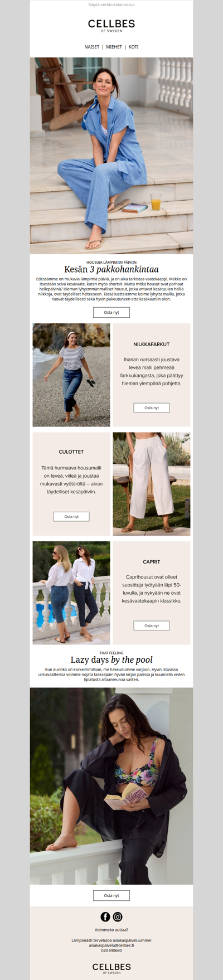
Task: Click 'Osta nyt' in Nilkkafarkut box
Action: tap(152, 407)
